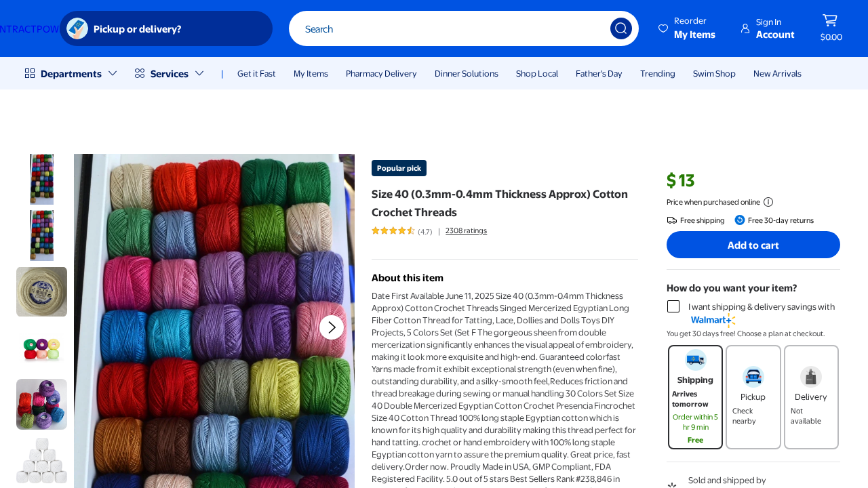The width and height of the screenshot is (868, 488).
Task: Click the Reorder My Items heart icon
Action: (x=663, y=28)
